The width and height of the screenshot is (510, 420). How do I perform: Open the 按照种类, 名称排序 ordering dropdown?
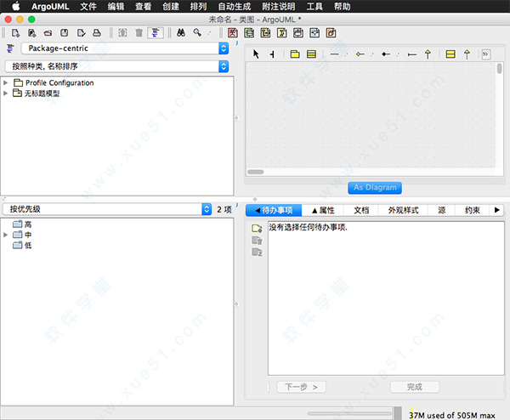pos(117,66)
